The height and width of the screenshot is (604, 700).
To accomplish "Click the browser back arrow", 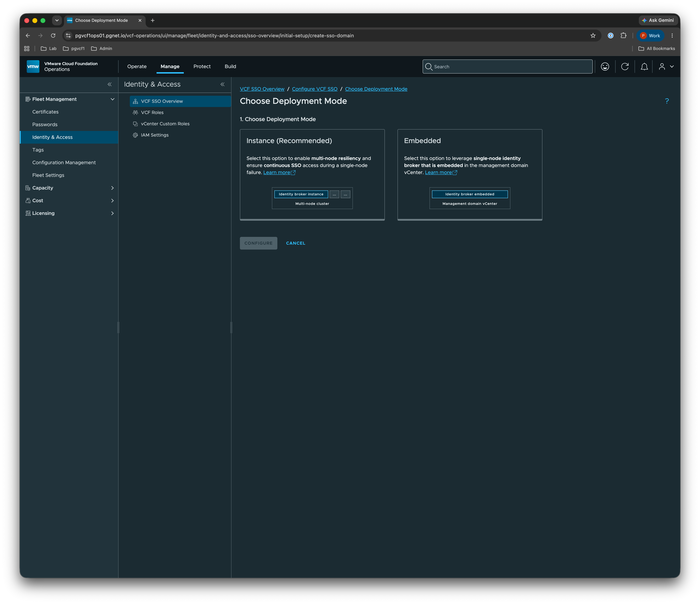I will 28,36.
